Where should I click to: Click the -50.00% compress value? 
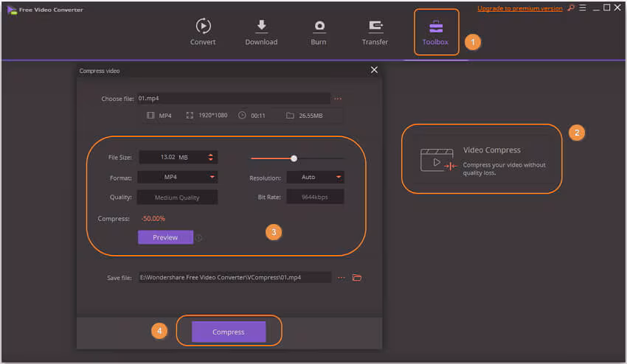(x=153, y=219)
